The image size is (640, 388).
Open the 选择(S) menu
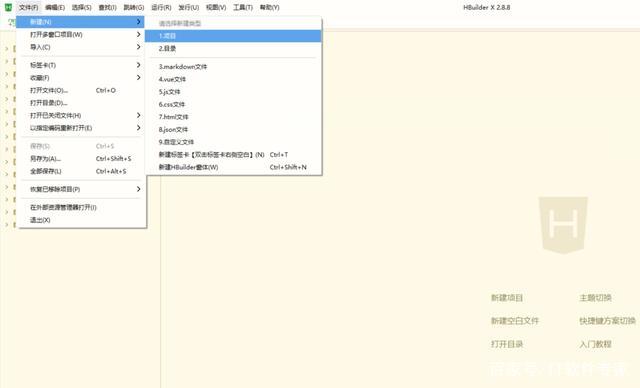click(x=82, y=7)
